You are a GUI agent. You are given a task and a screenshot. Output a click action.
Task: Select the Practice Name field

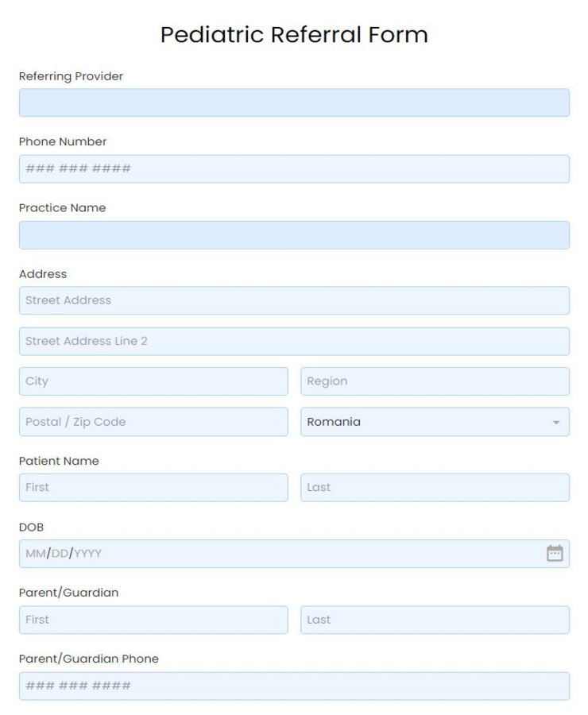pos(294,235)
